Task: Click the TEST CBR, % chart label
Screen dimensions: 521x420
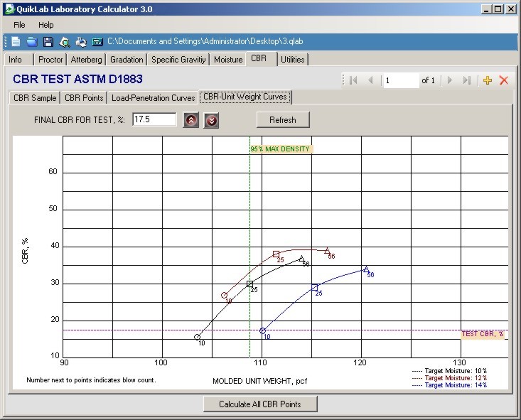Action: [483, 334]
